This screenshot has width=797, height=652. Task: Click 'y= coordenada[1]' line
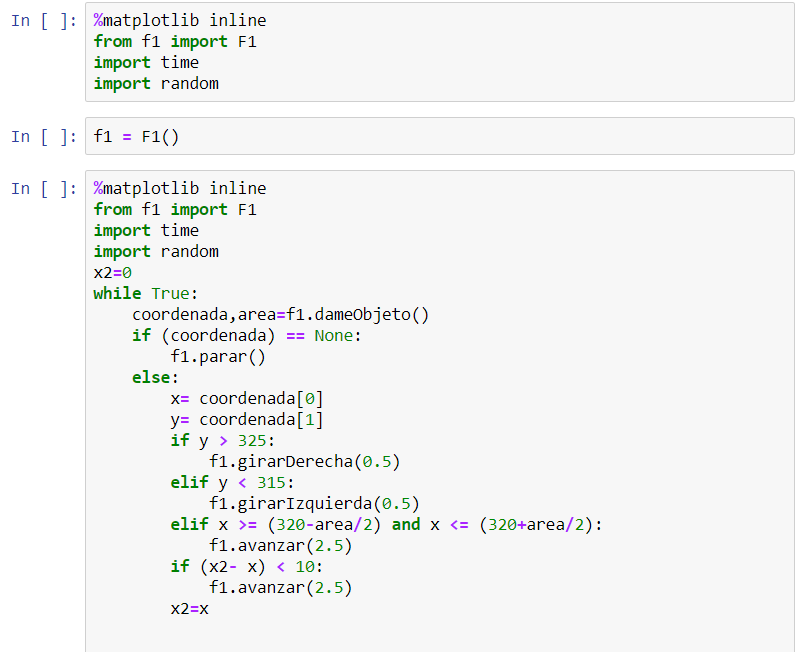click(247, 419)
